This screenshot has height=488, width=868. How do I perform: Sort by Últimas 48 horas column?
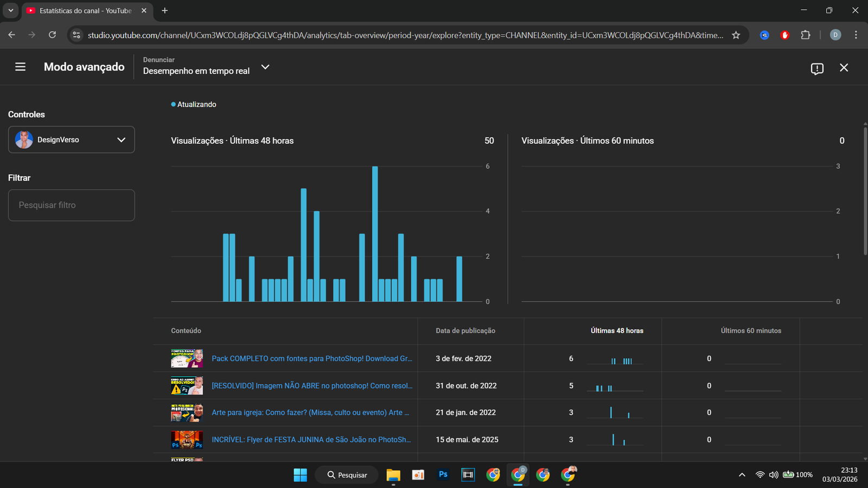(x=617, y=331)
